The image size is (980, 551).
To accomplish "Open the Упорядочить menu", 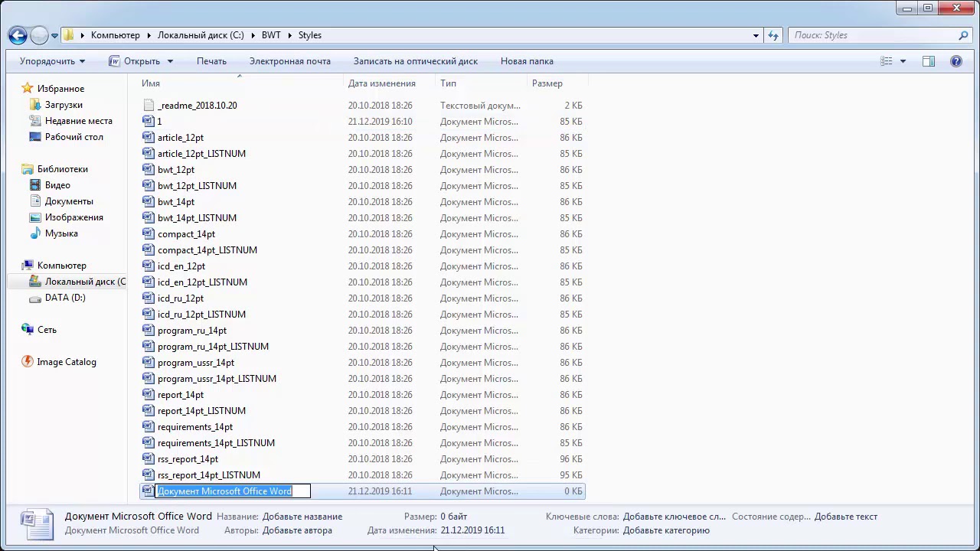I will tap(52, 61).
